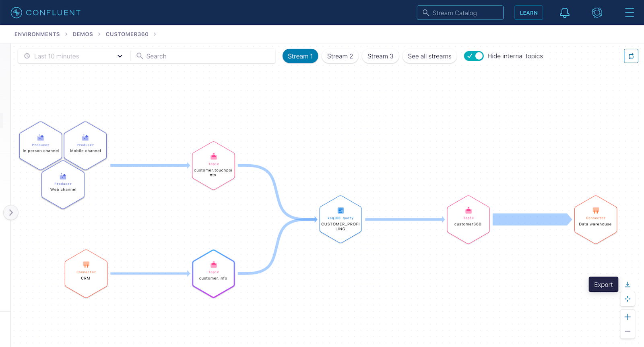The height and width of the screenshot is (347, 644).
Task: Select the Web channel producer node
Action: pos(63,185)
